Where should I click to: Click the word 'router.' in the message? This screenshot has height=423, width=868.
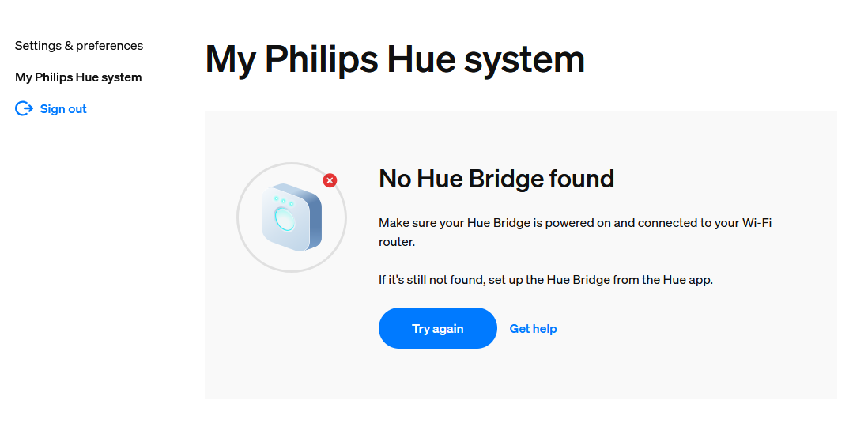tap(397, 242)
